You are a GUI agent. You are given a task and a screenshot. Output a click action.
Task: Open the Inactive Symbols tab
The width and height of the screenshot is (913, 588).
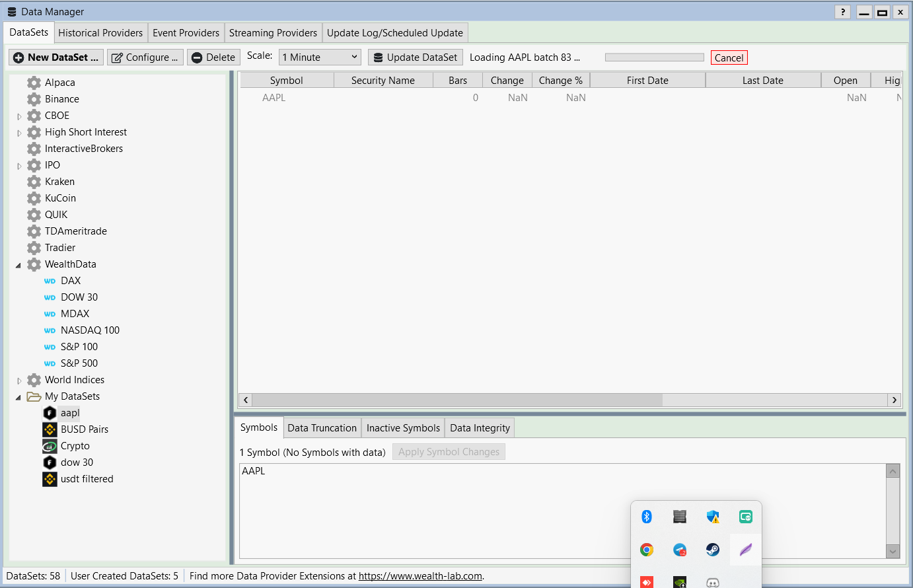[x=403, y=428]
